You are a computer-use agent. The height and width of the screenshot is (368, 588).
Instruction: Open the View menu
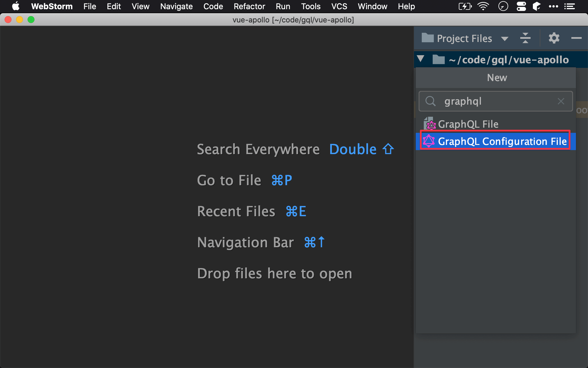(140, 6)
